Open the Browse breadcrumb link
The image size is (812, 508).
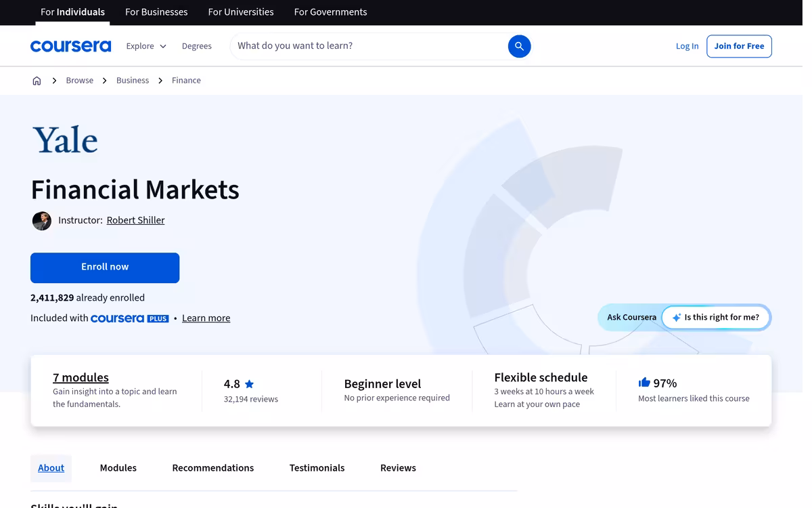coord(80,81)
